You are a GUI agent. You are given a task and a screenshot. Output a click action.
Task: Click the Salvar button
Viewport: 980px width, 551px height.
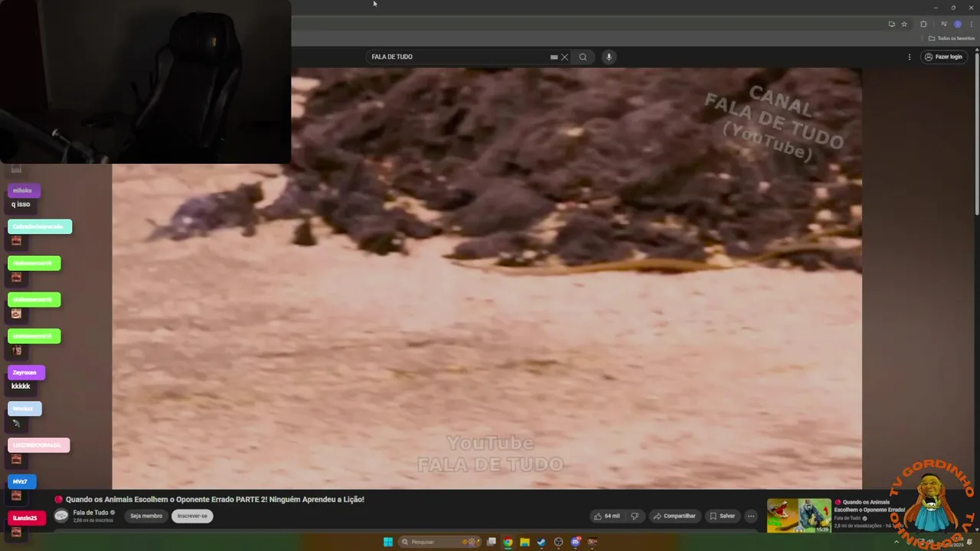722,516
